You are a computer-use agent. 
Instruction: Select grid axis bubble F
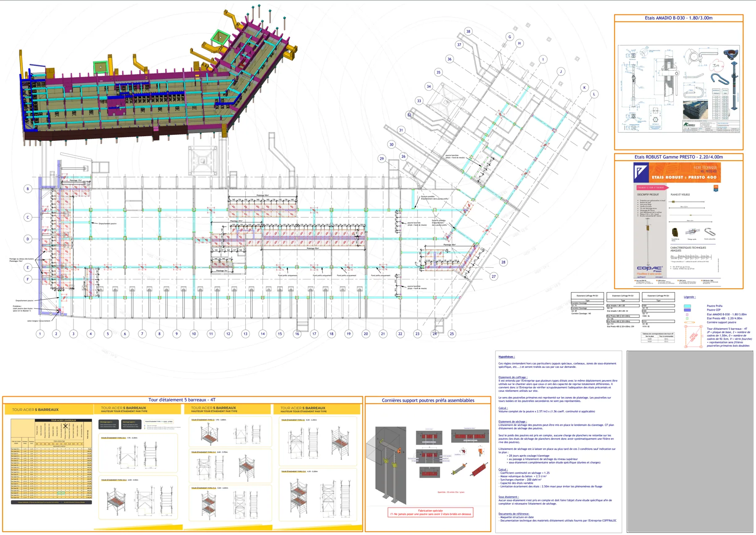coord(28,279)
